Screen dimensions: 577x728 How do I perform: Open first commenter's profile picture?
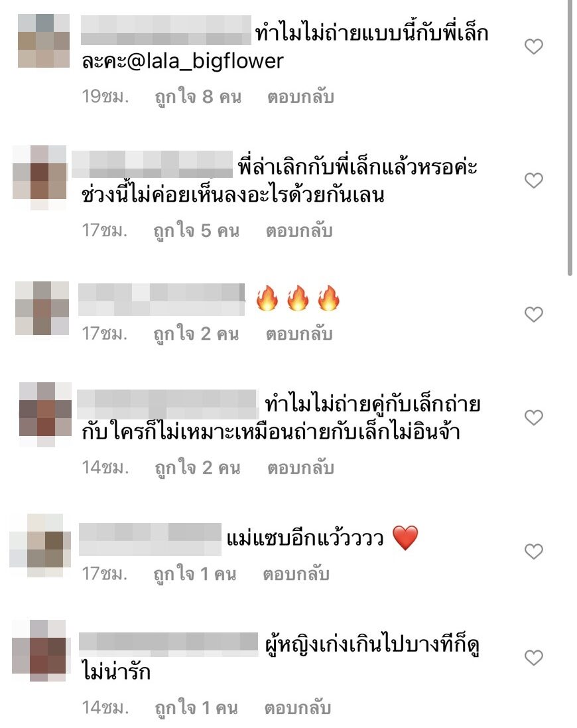[x=44, y=41]
